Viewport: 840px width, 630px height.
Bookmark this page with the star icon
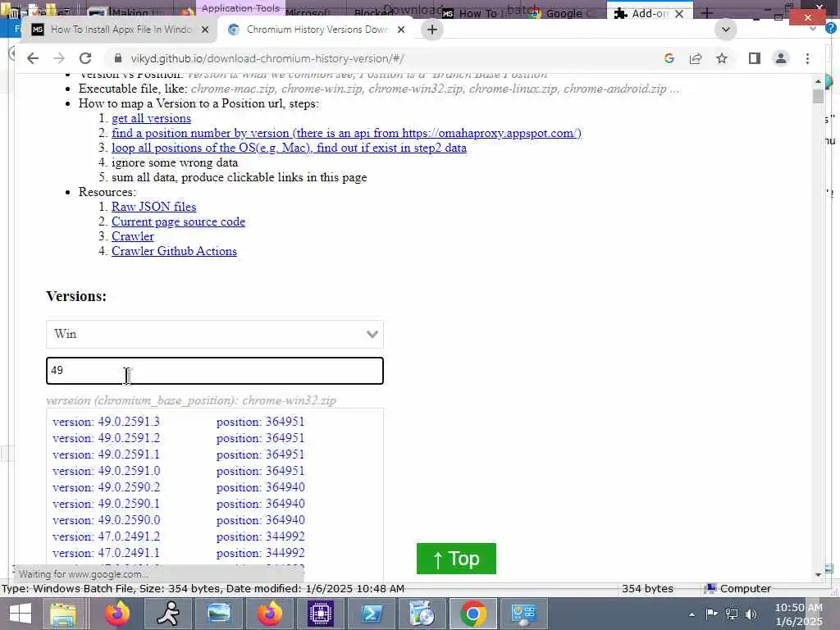[x=722, y=58]
